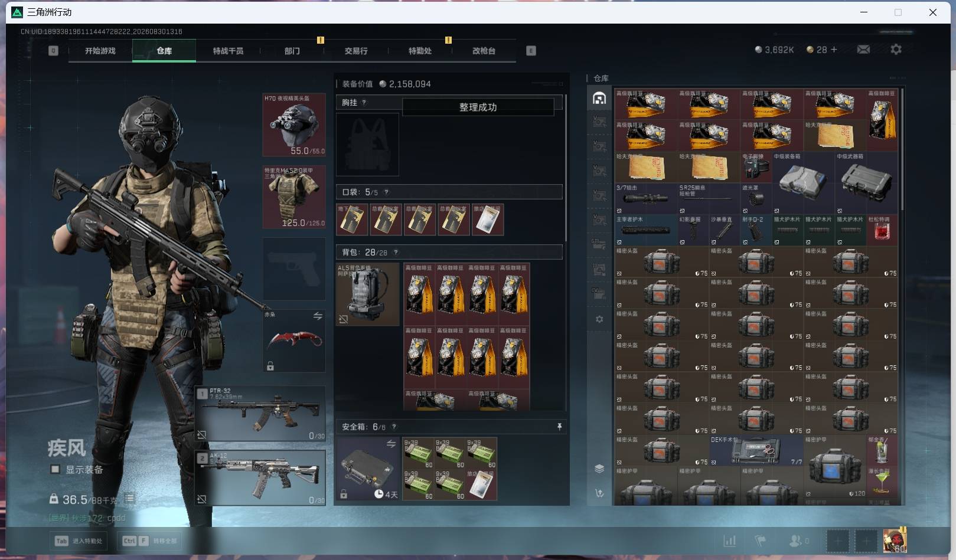Viewport: 956px width, 560px height.
Task: Show help for 胸挂 question mark
Action: [x=364, y=103]
